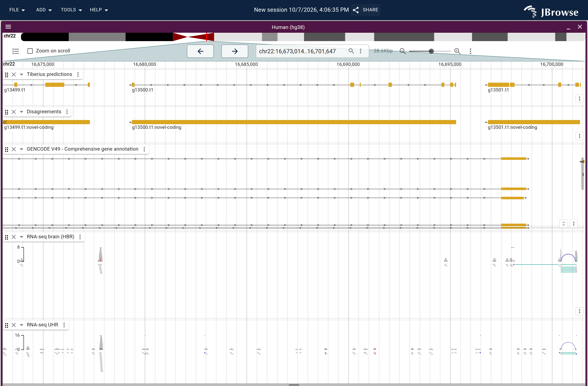Open the HELP menu
Viewport: 588px width, 386px height.
click(99, 10)
